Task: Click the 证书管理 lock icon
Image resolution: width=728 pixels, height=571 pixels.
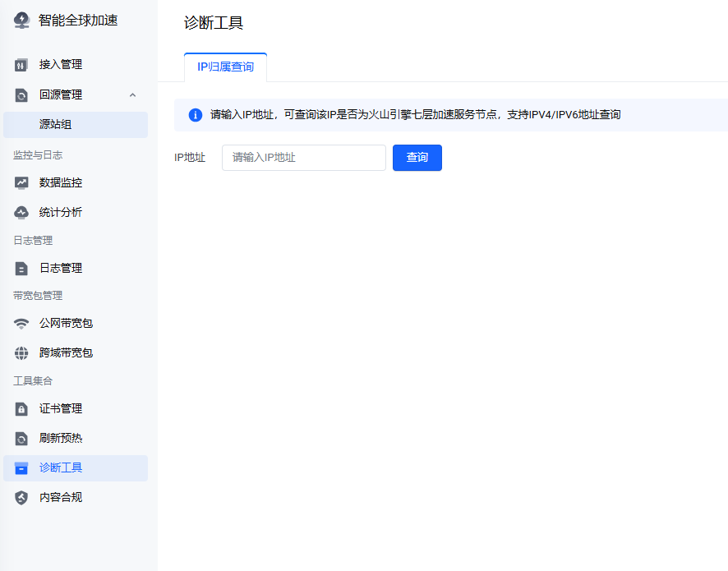Action: tap(22, 409)
